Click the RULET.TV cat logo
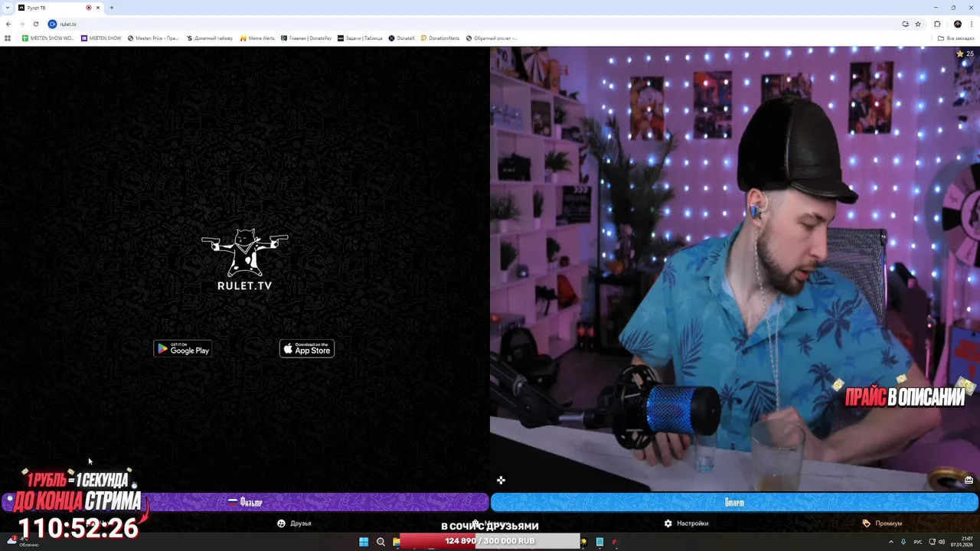Viewport: 980px width, 551px height. pyautogui.click(x=245, y=259)
